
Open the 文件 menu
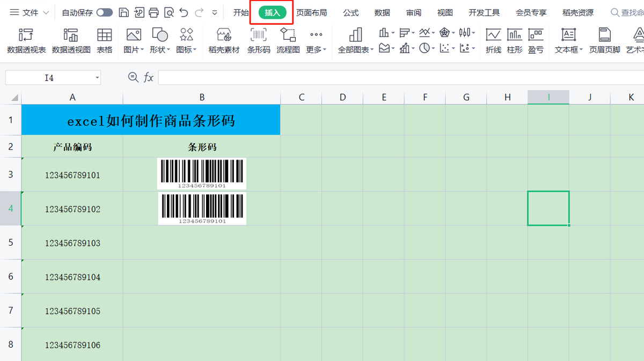tap(29, 12)
